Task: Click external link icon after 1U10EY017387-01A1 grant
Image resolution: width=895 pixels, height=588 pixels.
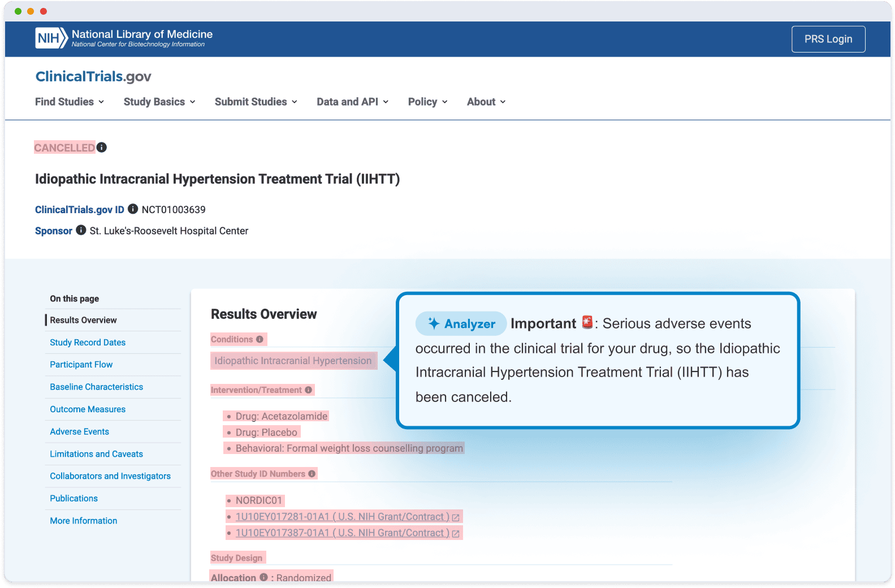Action: click(456, 534)
